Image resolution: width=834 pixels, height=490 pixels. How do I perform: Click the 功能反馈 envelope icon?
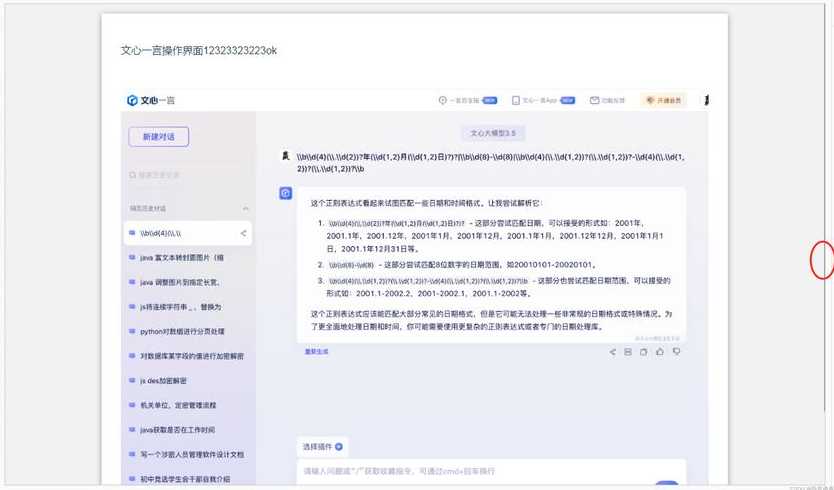595,100
